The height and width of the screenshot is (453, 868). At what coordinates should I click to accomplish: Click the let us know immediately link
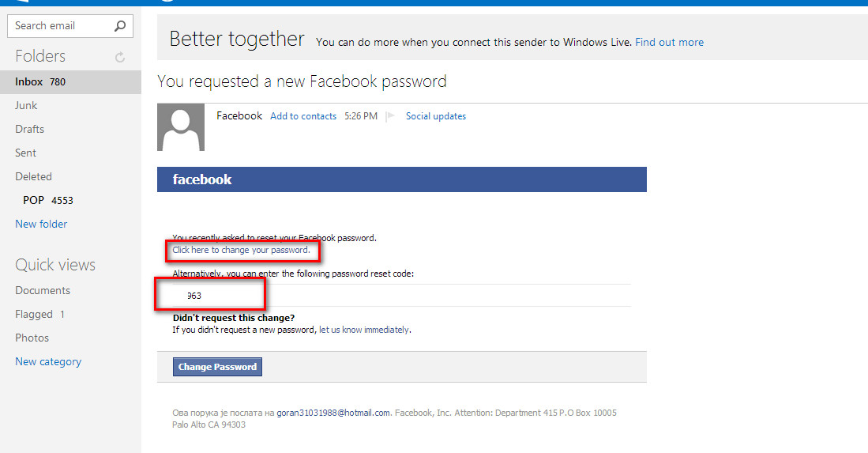[364, 330]
